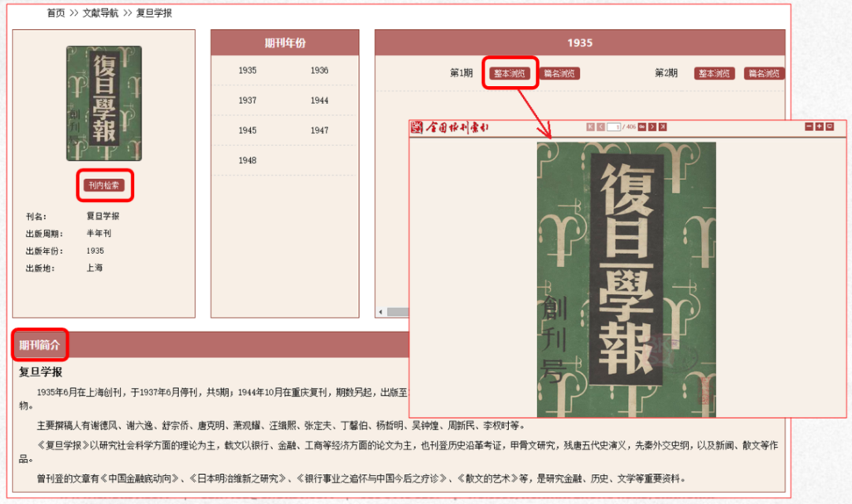
Task: Select year 1935 in 期刊年份 list
Action: tap(247, 71)
